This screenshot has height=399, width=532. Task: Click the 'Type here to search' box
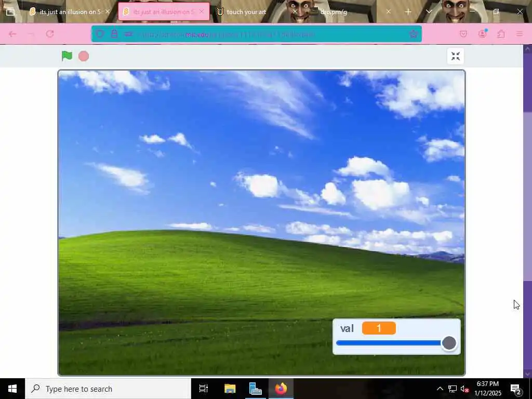tap(108, 389)
